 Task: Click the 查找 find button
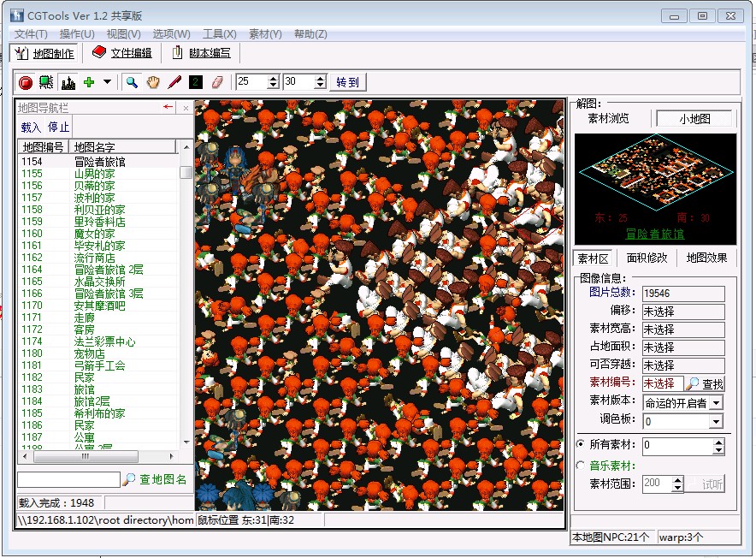pyautogui.click(x=705, y=383)
